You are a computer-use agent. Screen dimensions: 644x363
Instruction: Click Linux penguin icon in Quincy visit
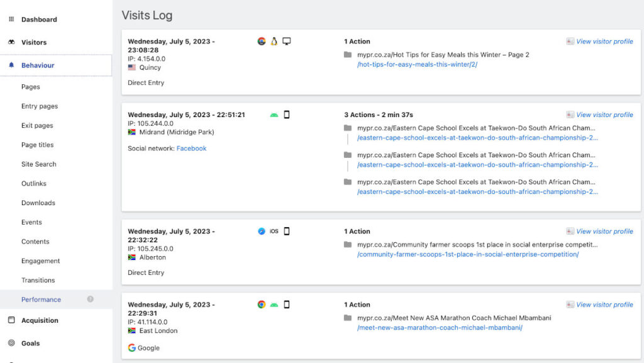274,41
